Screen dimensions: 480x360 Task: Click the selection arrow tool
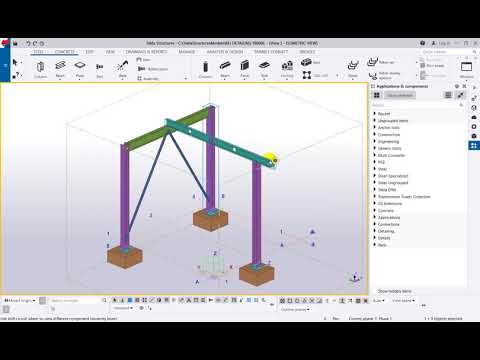pyautogui.click(x=15, y=62)
